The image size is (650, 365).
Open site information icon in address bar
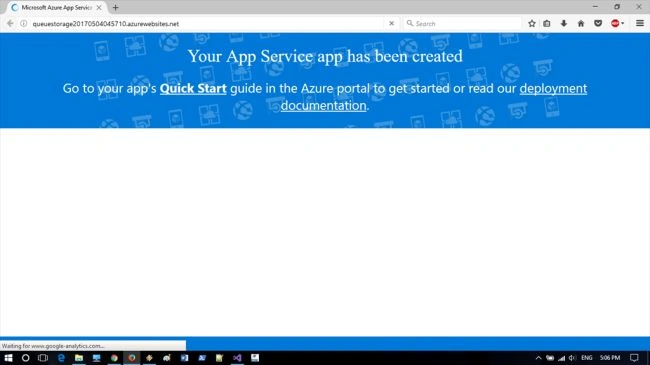tap(24, 24)
